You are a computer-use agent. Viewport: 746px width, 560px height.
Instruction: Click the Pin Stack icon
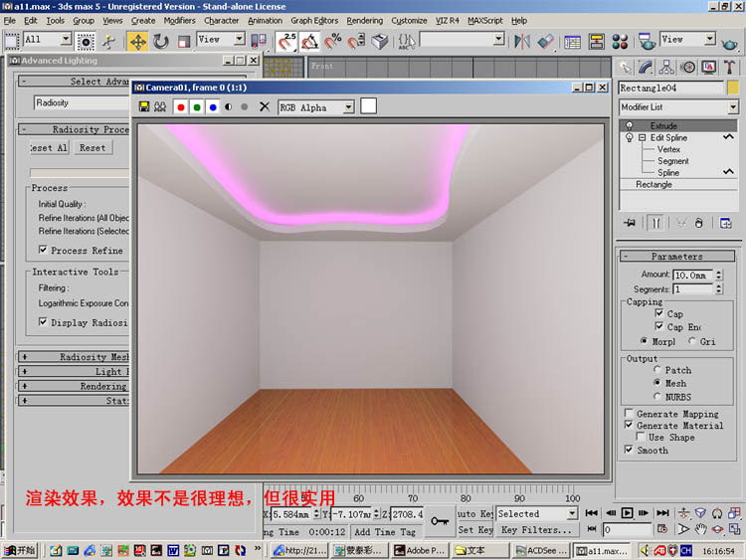(630, 223)
